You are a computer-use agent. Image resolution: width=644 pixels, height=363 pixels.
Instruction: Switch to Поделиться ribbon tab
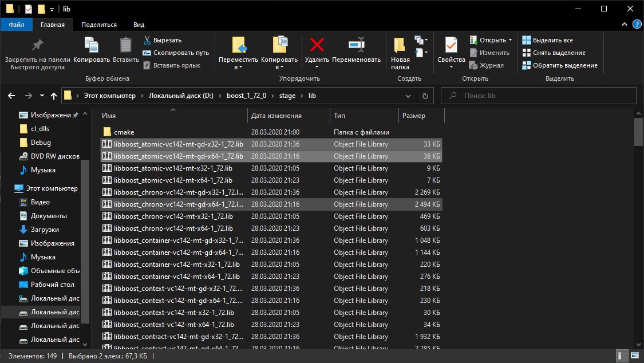tap(99, 25)
